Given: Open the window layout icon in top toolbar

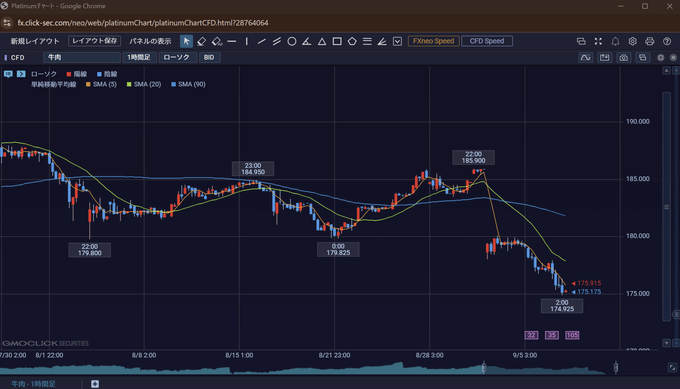Looking at the screenshot, I should click(581, 41).
